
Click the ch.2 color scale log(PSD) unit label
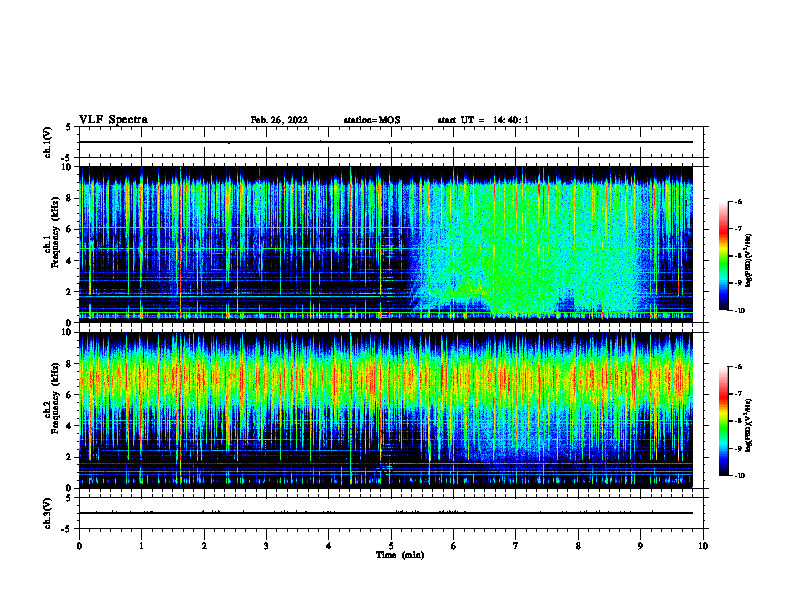[x=749, y=426]
